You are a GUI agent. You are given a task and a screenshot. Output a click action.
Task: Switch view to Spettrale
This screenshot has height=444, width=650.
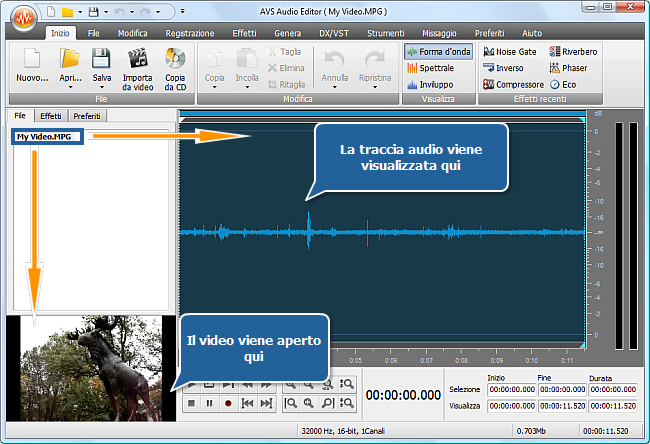[430, 68]
